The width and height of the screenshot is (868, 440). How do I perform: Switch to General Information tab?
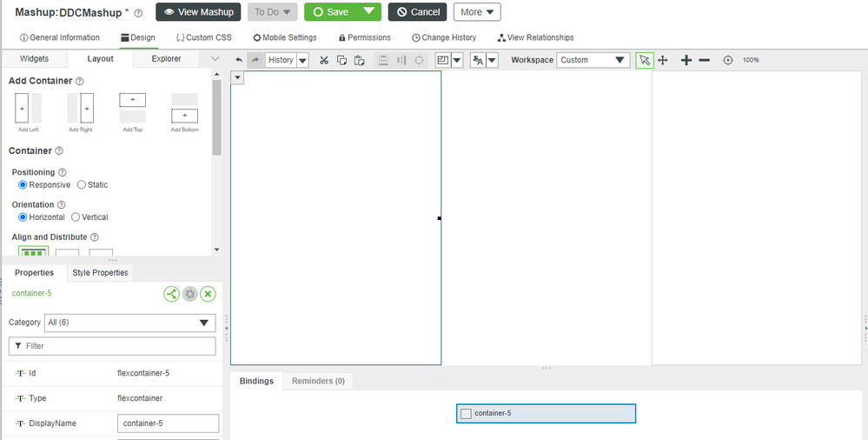[x=60, y=37]
